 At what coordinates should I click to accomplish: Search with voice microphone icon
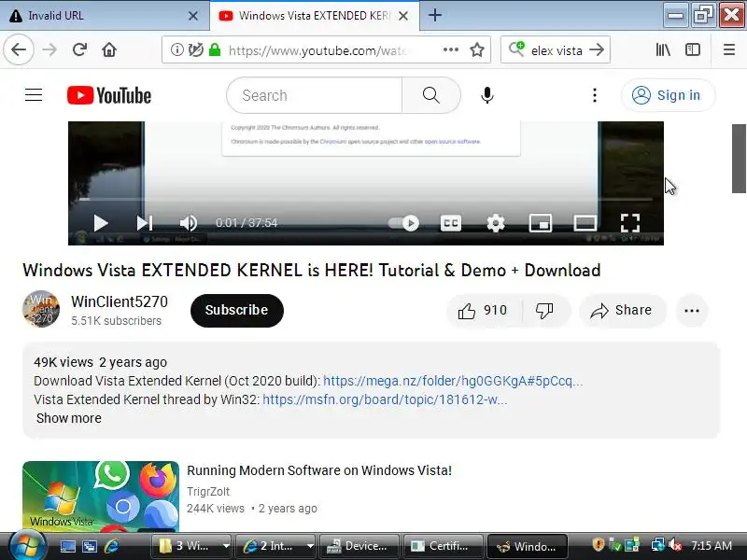[x=486, y=95]
